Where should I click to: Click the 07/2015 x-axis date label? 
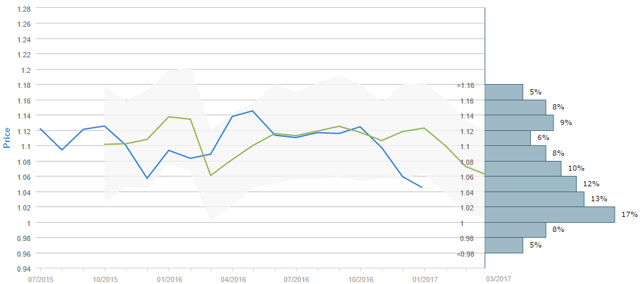(x=40, y=279)
